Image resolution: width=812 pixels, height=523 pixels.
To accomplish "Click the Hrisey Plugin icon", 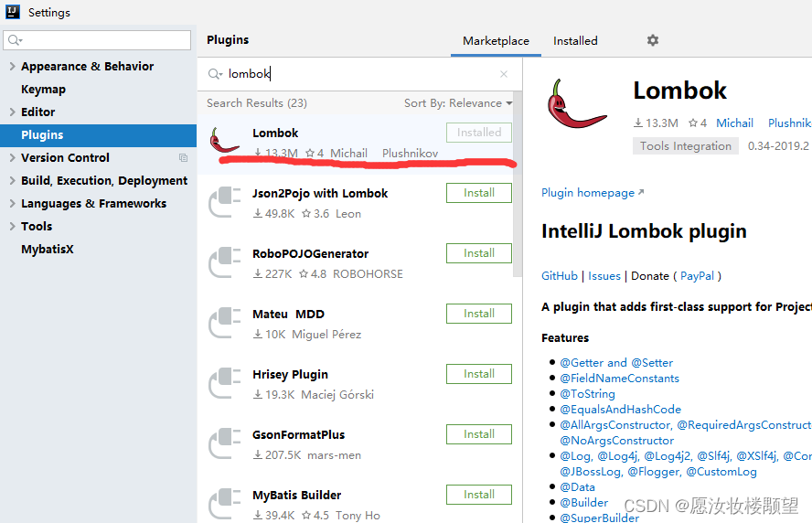I will (225, 383).
